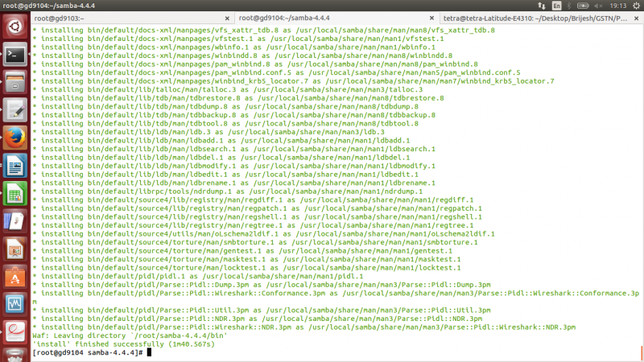Open the system settings gear menu
Screen dimensions: 644x362
coord(636,6)
